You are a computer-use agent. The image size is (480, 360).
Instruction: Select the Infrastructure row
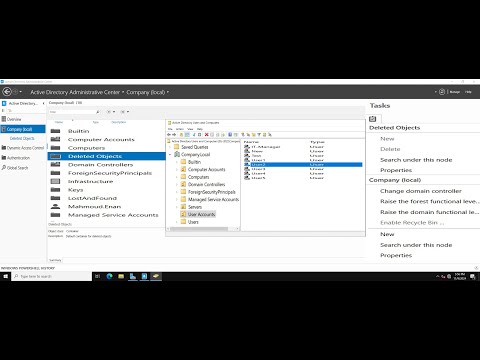107,181
